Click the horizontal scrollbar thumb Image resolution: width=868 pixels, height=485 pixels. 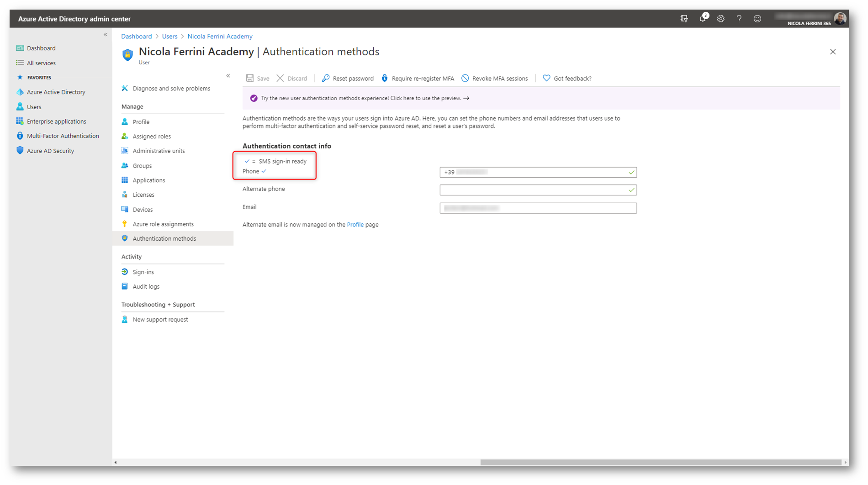[661, 463]
